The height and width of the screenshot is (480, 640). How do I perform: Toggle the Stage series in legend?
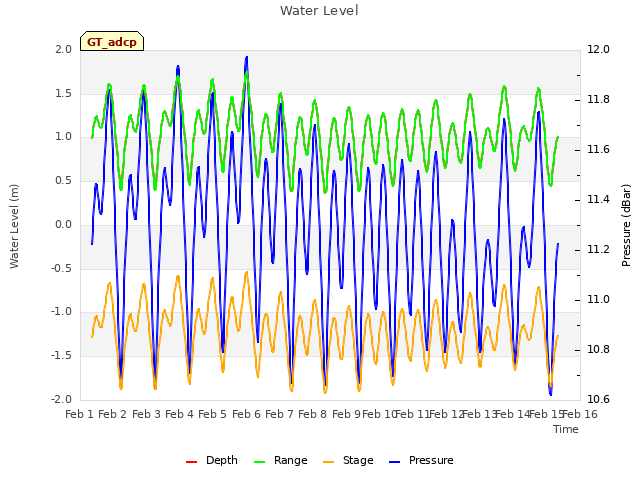point(348,460)
